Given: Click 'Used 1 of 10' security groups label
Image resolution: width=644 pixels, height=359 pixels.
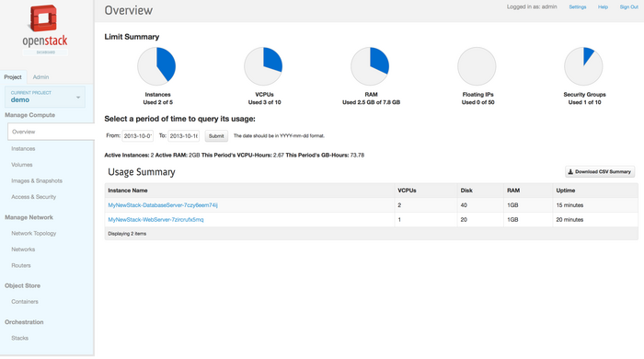Looking at the screenshot, I should pos(585,102).
